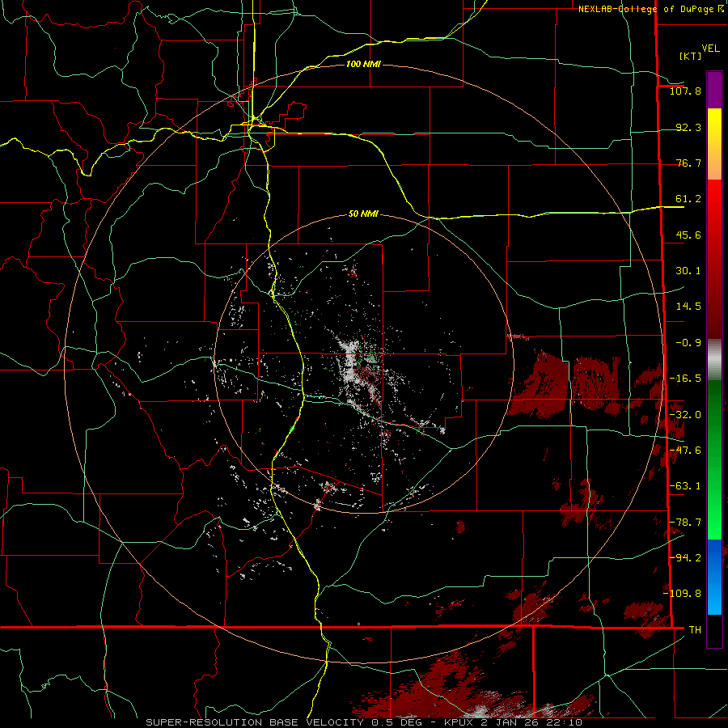Screen dimensions: 728x728
Task: Select the 30.1 scale value
Action: [688, 271]
